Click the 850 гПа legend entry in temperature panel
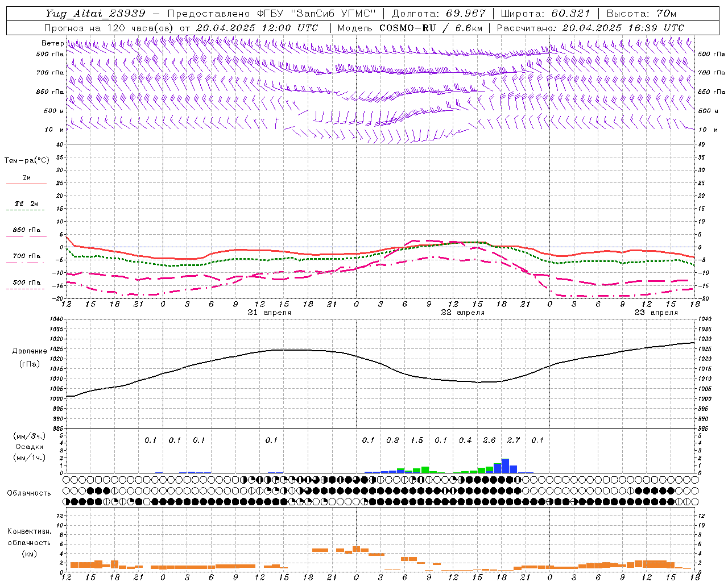728x582 pixels. 26,230
